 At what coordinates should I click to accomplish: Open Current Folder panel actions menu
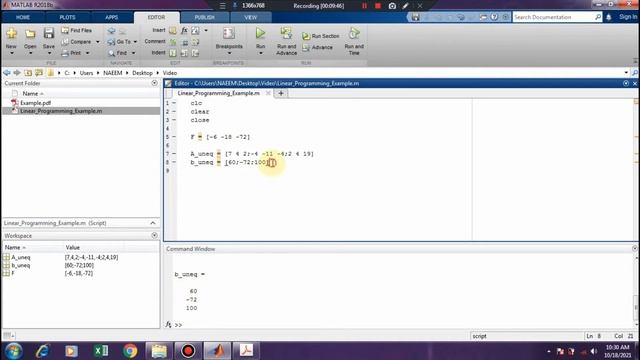coord(154,83)
